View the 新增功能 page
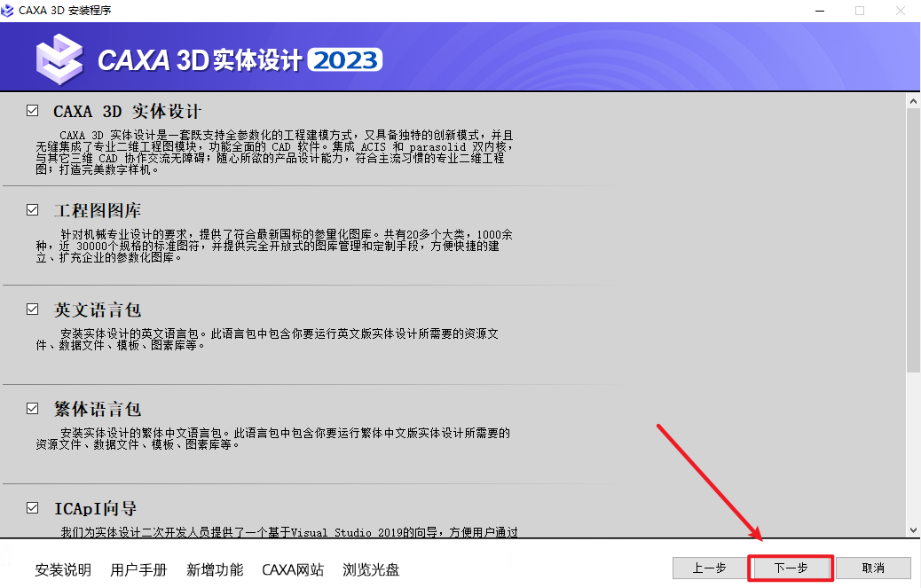 pyautogui.click(x=214, y=571)
